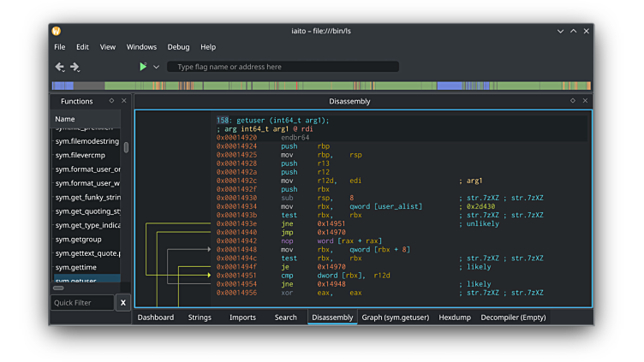This screenshot has width=644, height=362.
Task: Close the Functions panel
Action: (x=124, y=101)
